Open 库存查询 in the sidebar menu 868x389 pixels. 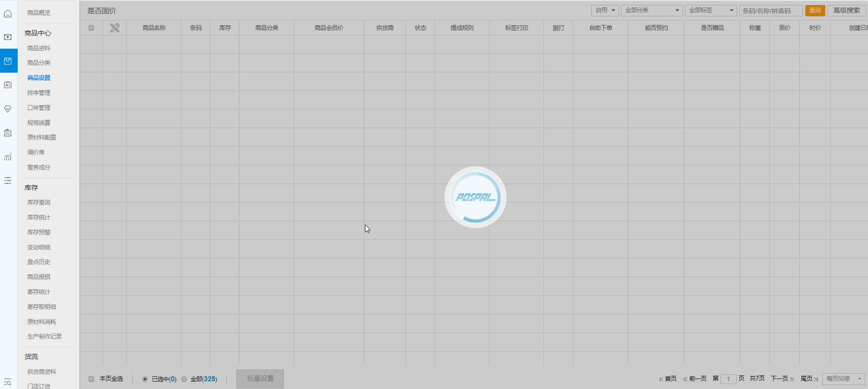click(39, 203)
